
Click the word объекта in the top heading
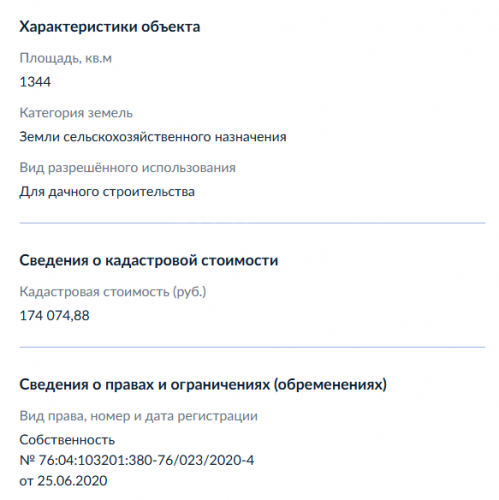pyautogui.click(x=171, y=27)
